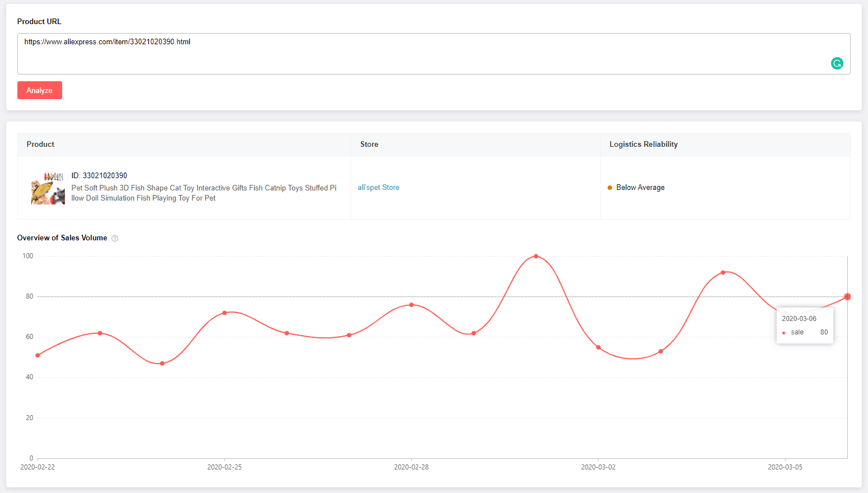868x493 pixels.
Task: Click the lowest data point near 2020-02-24
Action: [162, 363]
